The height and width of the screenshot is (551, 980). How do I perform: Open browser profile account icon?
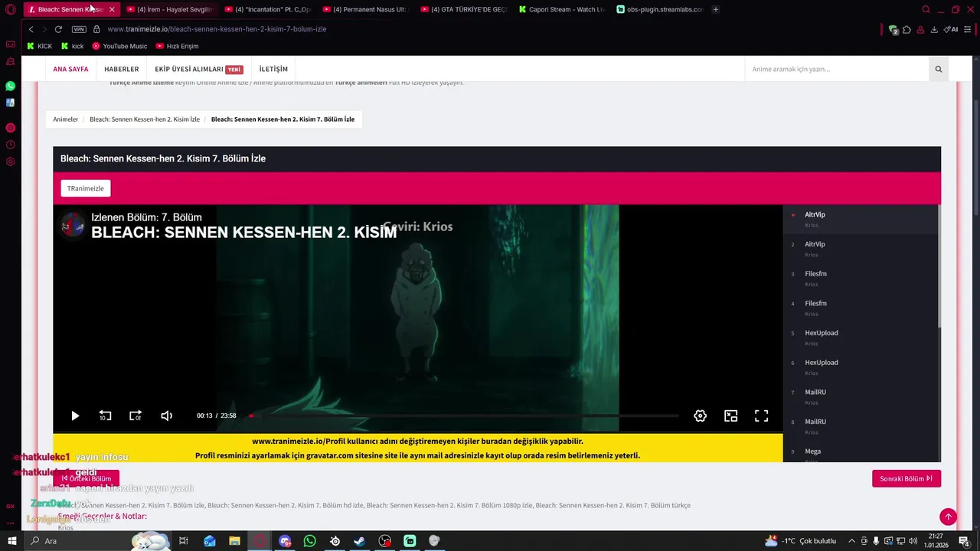point(920,29)
